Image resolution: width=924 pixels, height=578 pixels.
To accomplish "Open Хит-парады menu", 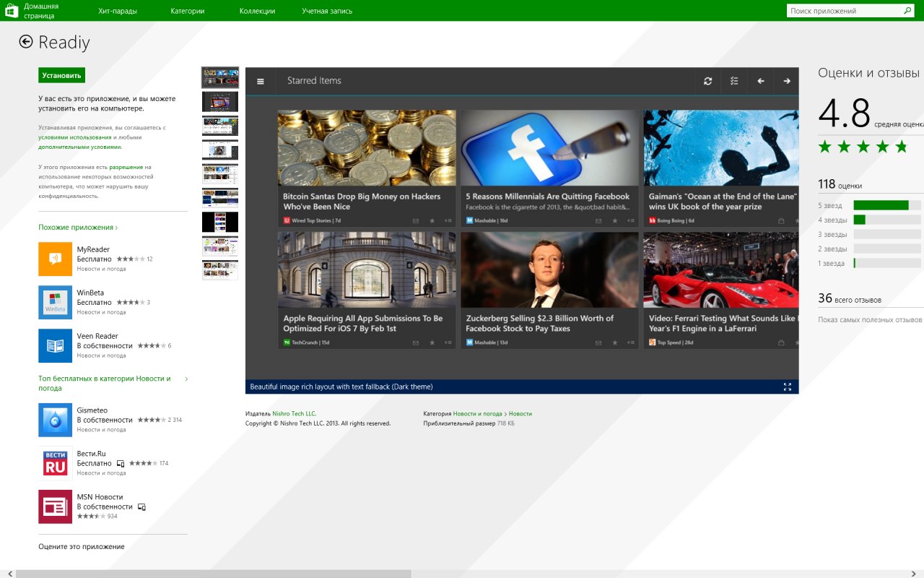I will coord(118,11).
